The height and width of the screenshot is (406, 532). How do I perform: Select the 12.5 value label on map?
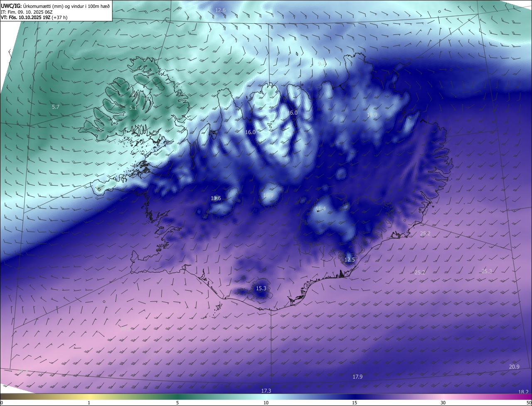pos(350,260)
